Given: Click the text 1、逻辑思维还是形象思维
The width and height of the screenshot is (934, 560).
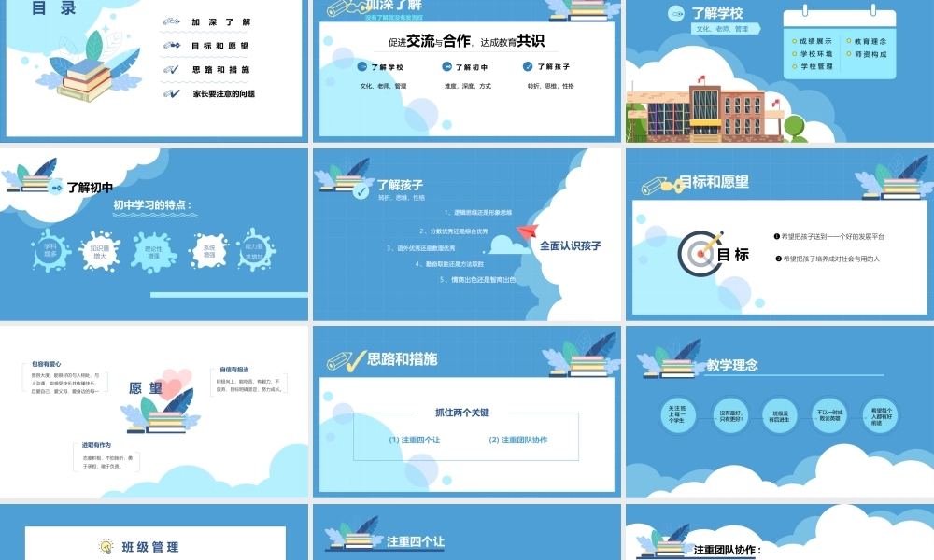Looking at the screenshot, I should tap(477, 212).
